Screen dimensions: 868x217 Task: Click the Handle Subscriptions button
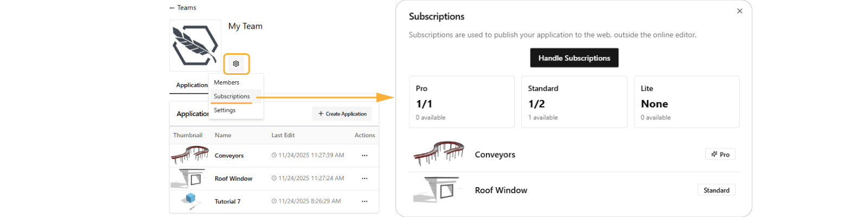(x=574, y=58)
